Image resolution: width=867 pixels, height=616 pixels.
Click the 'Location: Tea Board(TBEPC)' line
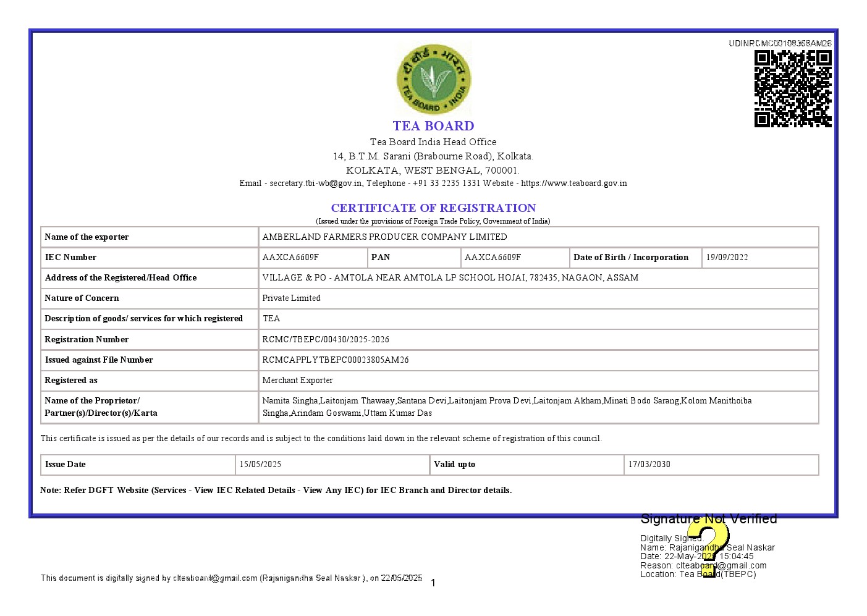[698, 574]
